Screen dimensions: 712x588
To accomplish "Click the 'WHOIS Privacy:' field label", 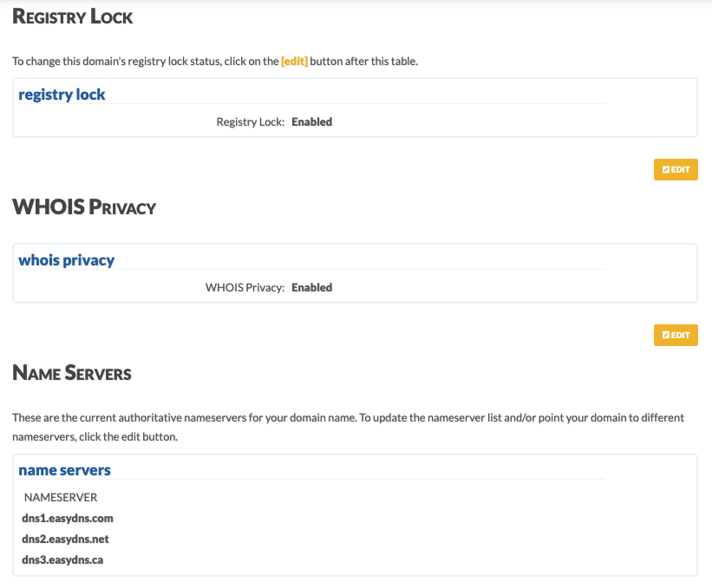I will 245,287.
